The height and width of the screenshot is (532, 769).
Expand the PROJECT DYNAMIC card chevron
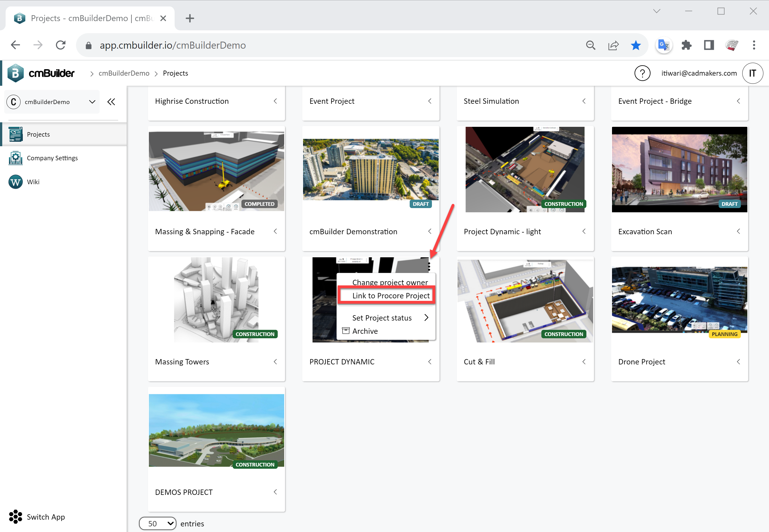point(430,362)
